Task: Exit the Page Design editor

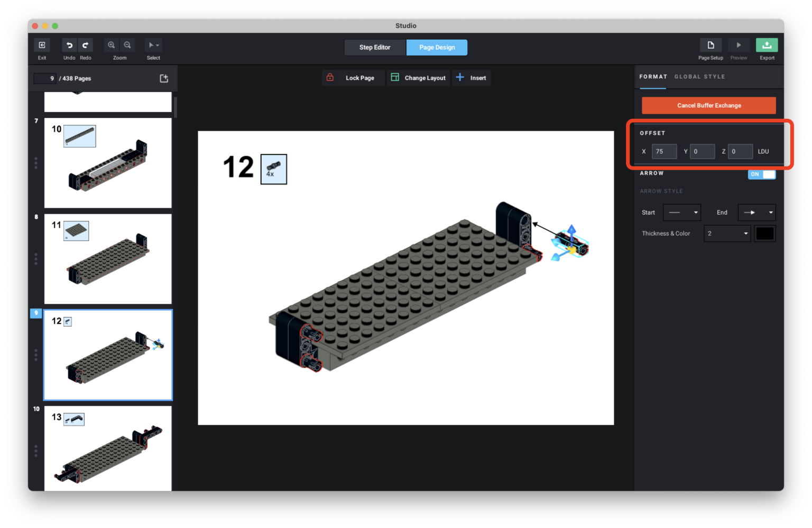Action: pyautogui.click(x=42, y=45)
